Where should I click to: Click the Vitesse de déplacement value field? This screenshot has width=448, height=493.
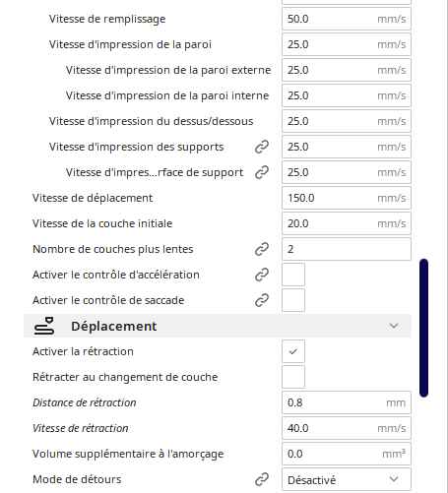coord(347,198)
